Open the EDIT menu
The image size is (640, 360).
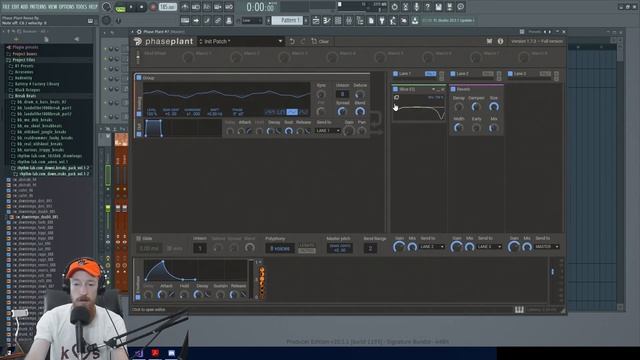pos(16,7)
